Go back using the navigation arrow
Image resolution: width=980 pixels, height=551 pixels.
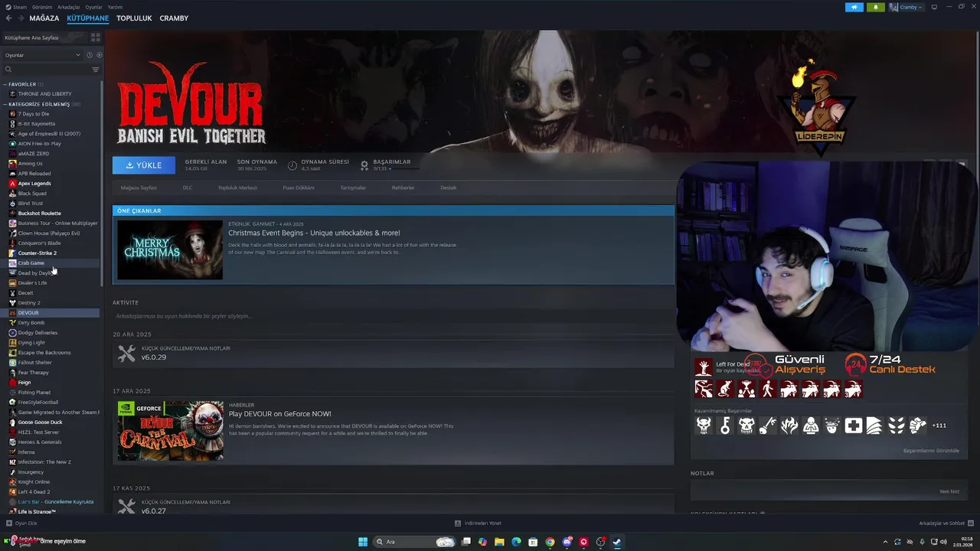click(x=9, y=18)
